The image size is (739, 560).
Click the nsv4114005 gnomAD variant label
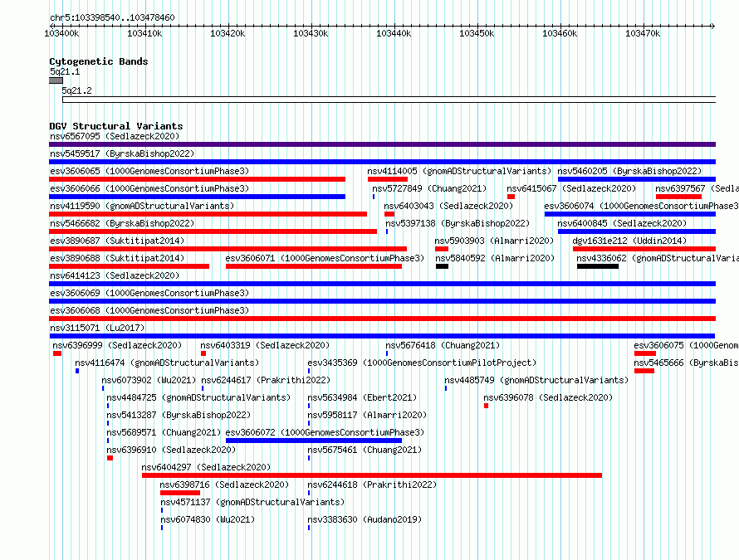point(459,171)
